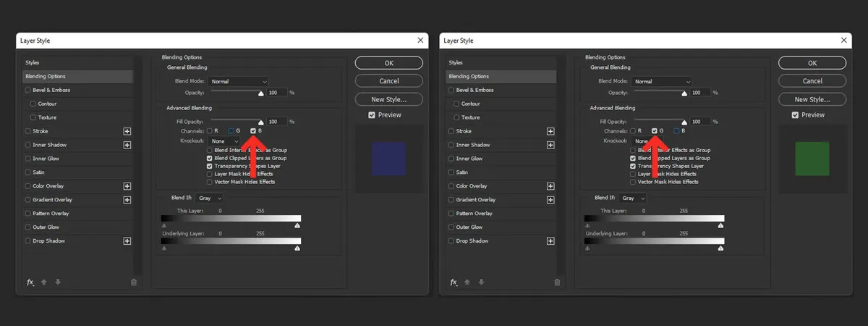
Task: Click move effect down arrow, right dialog
Action: pyautogui.click(x=481, y=283)
